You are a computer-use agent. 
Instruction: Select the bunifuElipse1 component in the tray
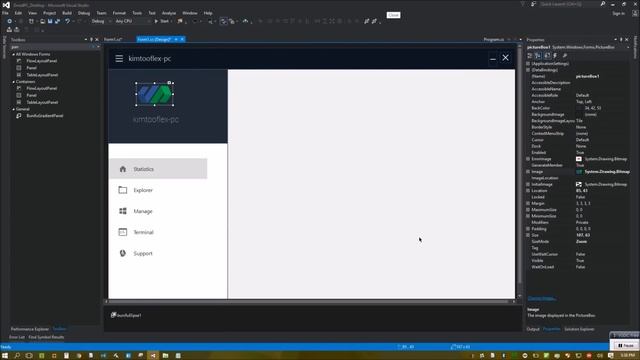[126, 315]
